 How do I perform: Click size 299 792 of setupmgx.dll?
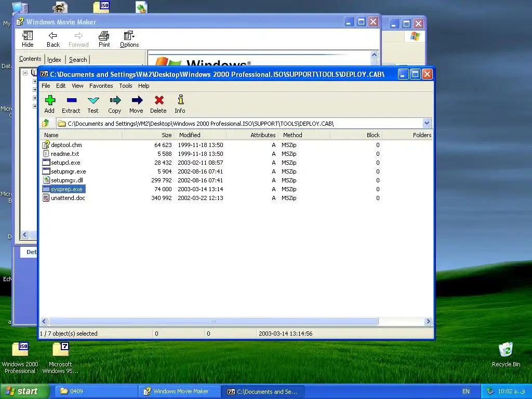162,180
